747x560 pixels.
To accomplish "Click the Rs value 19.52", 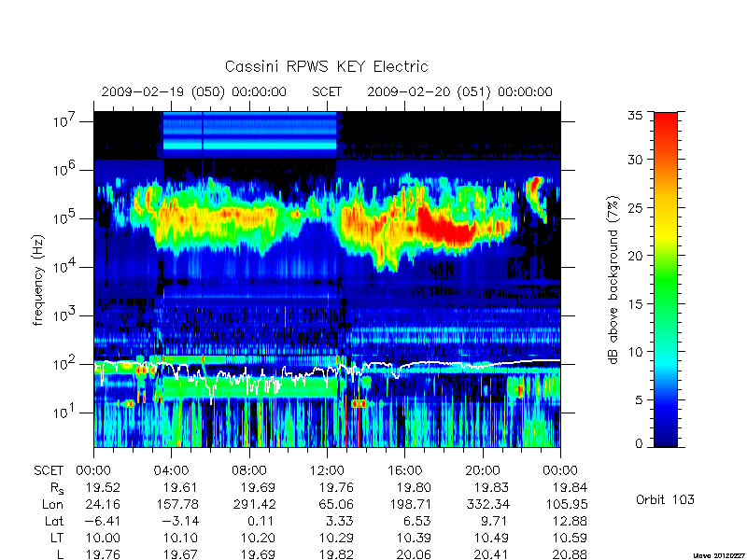I will [103, 487].
